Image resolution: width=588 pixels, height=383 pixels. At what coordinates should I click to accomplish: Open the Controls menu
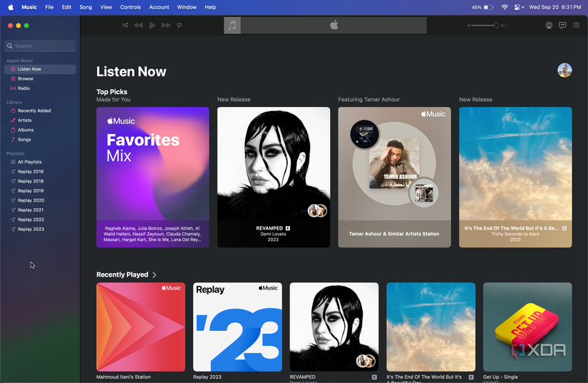130,7
